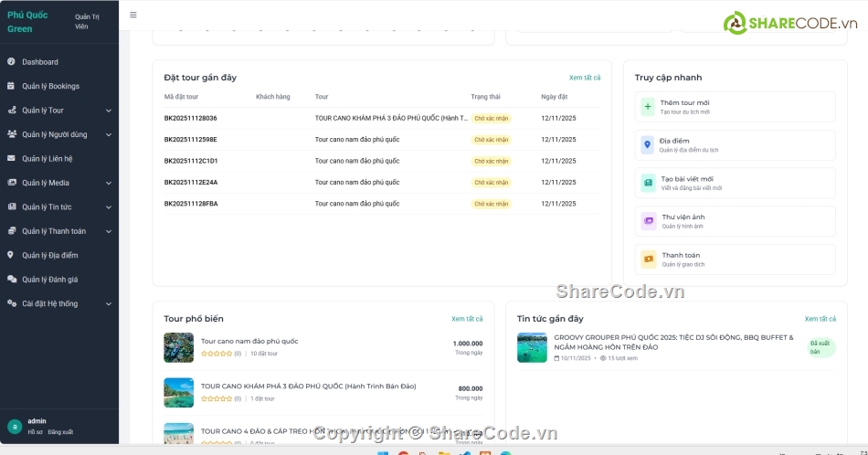Viewport: 868px width, 455px height.
Task: Click the Quản lý Thanh toán icon
Action: [12, 231]
